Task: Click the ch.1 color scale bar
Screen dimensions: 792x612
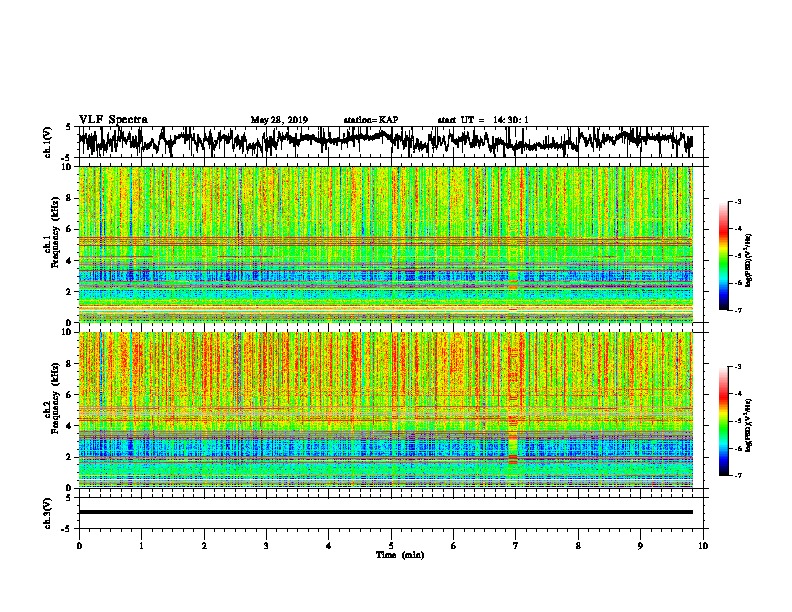Action: [x=723, y=256]
